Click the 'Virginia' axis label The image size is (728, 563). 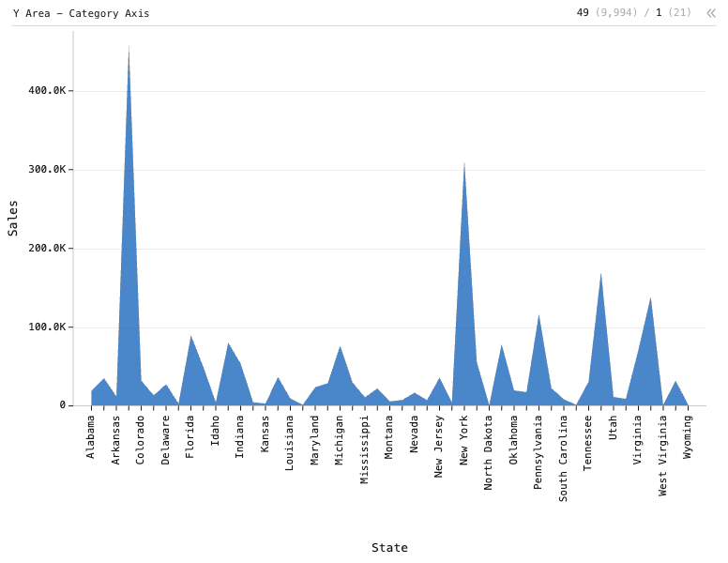[637, 440]
